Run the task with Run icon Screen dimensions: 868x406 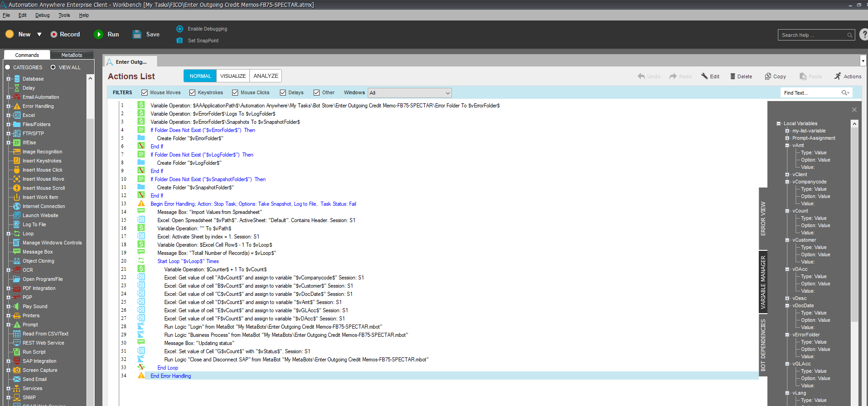tap(98, 35)
